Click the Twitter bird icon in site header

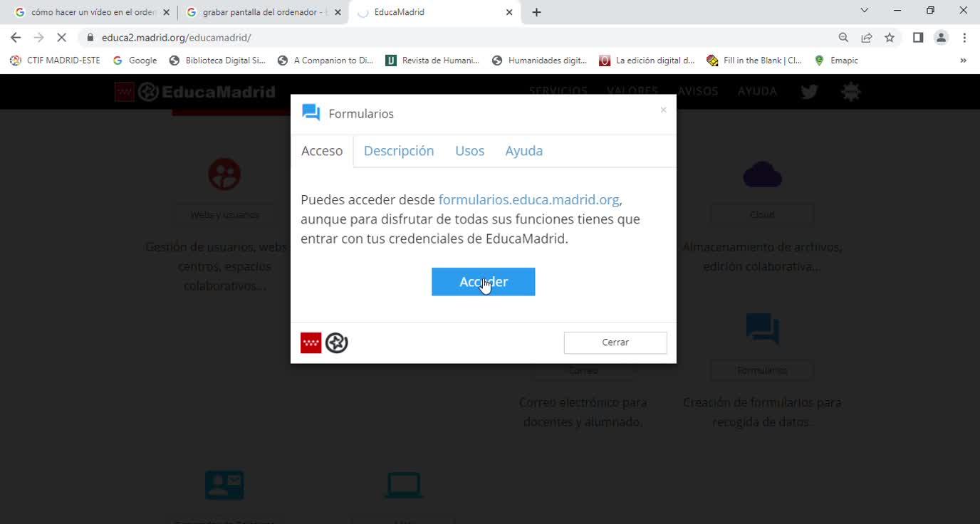pos(809,91)
